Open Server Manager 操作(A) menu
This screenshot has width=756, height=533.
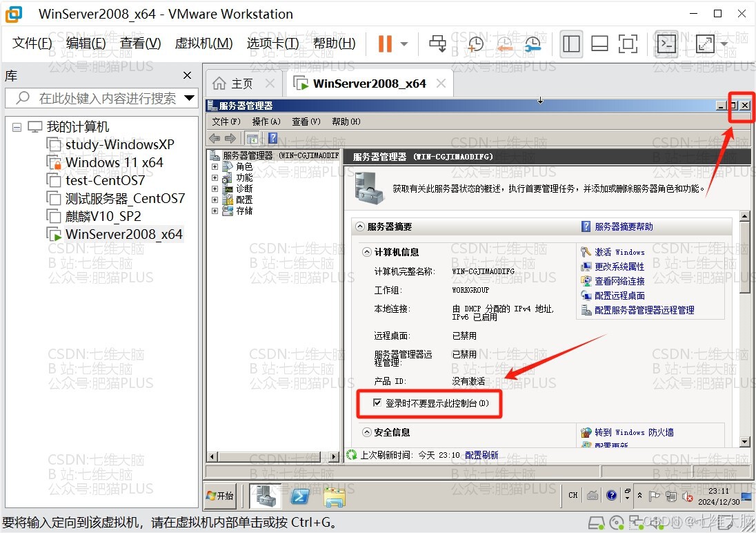pyautogui.click(x=266, y=122)
